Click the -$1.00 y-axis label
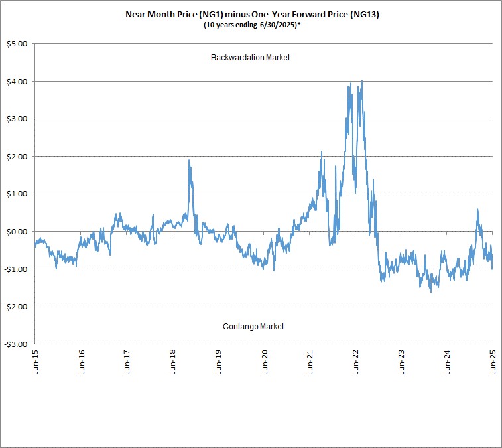Screen dimensions: 502x448 coord(16,269)
